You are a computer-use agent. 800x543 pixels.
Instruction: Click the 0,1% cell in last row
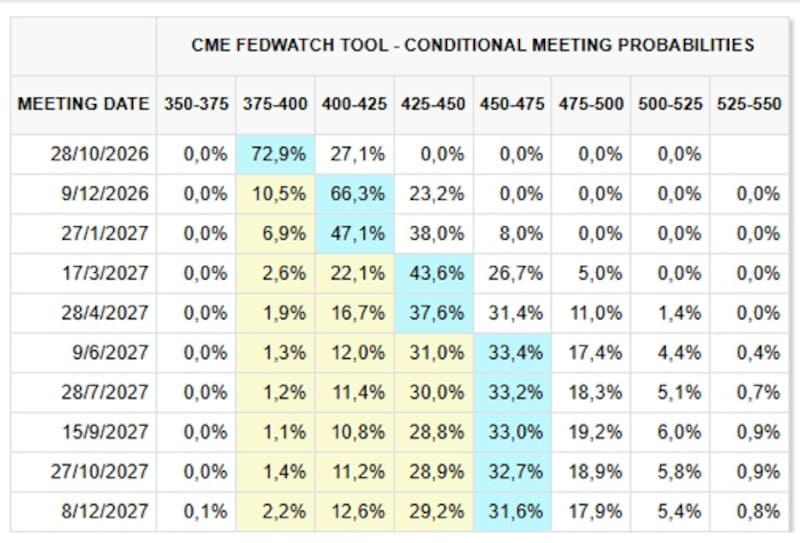196,511
